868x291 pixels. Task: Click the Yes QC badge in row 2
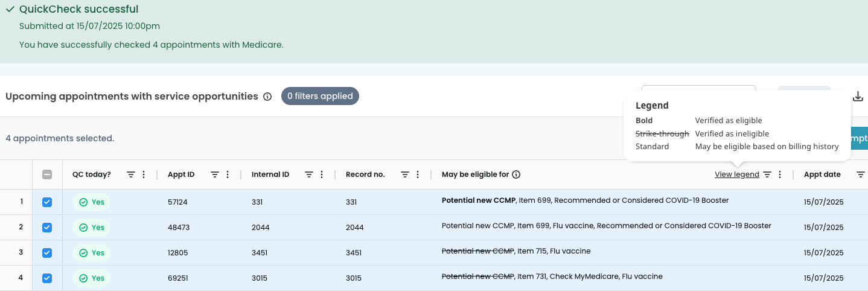tap(91, 228)
